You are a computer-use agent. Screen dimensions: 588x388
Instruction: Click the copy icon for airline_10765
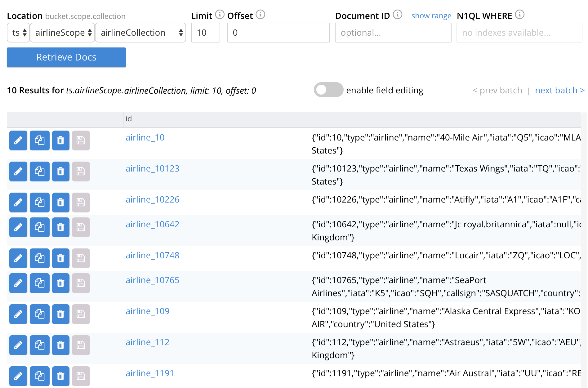(x=39, y=283)
